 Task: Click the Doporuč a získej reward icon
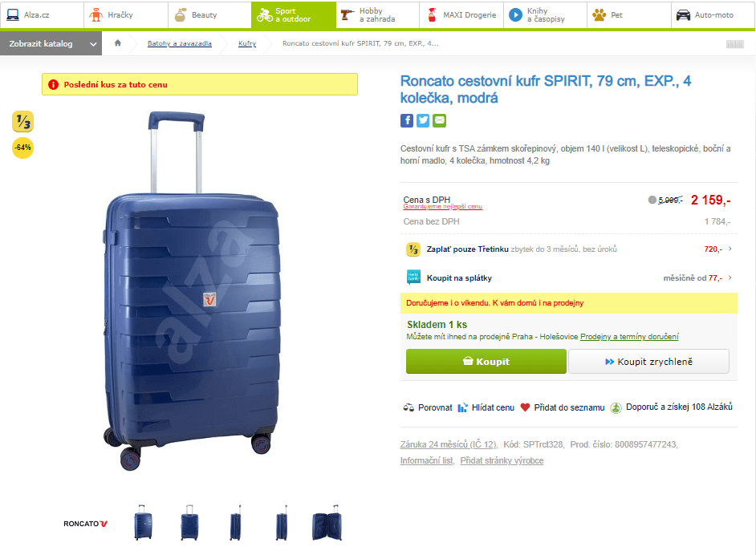[x=615, y=407]
